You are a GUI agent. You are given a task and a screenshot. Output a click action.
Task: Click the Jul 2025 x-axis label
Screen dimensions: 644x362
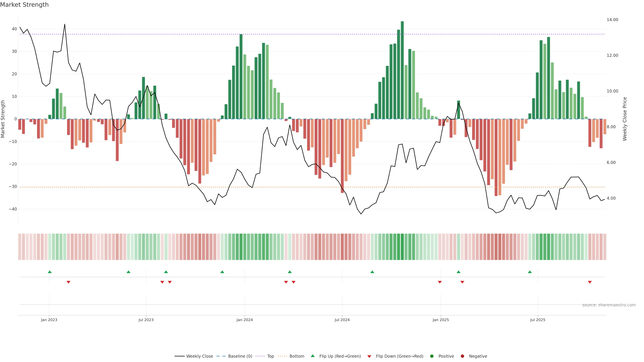[538, 320]
